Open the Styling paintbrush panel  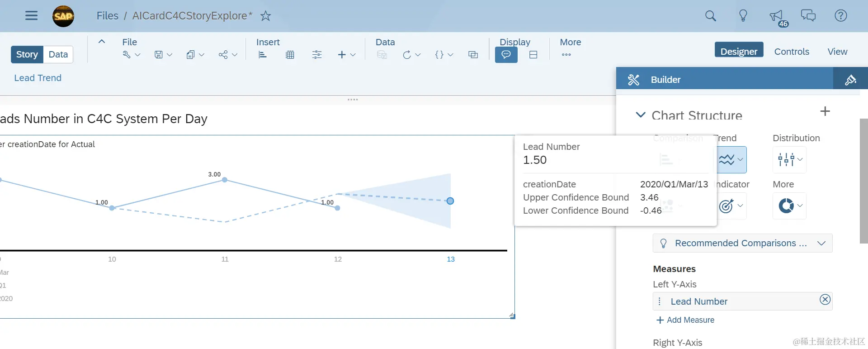850,80
